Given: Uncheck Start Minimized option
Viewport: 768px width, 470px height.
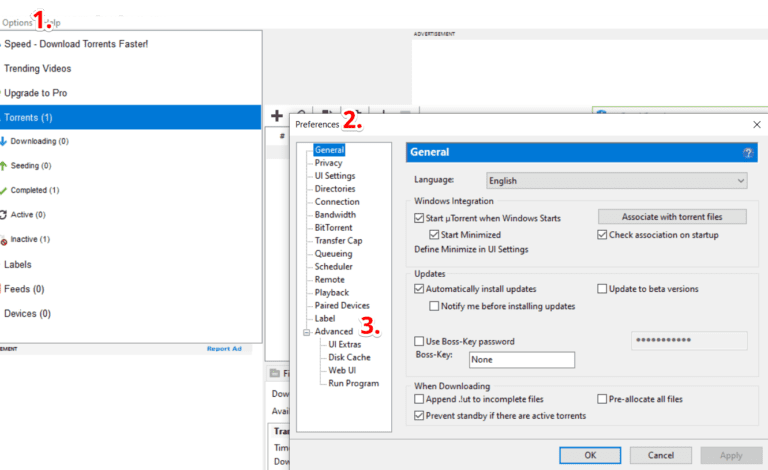Looking at the screenshot, I should [434, 235].
